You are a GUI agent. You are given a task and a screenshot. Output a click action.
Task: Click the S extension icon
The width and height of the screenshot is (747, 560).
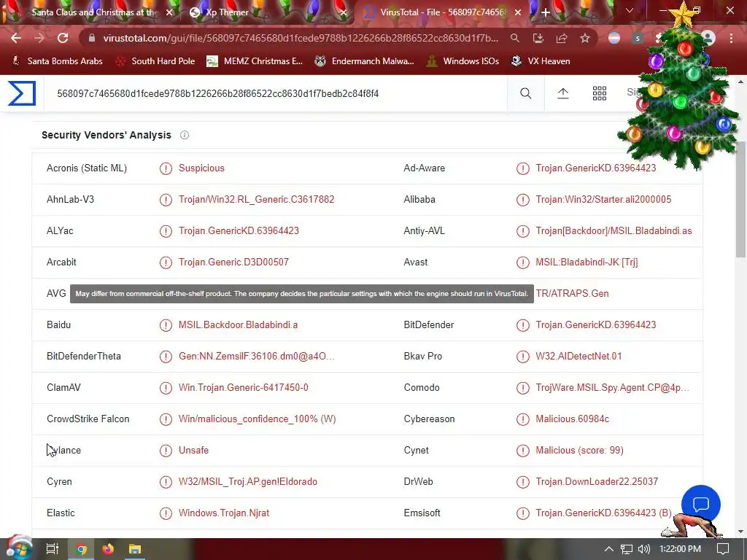coord(638,38)
